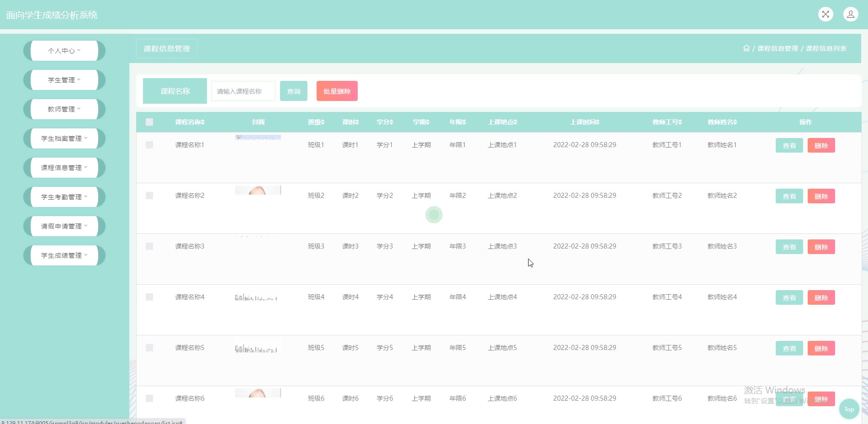View details of 课程名称4 with 查看
Image resolution: width=868 pixels, height=424 pixels.
coord(789,297)
